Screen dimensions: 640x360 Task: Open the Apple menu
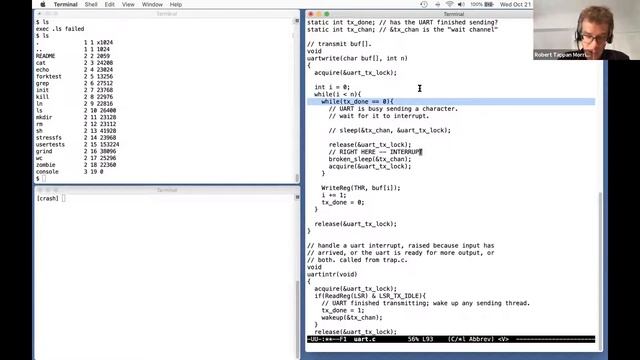click(43, 4)
